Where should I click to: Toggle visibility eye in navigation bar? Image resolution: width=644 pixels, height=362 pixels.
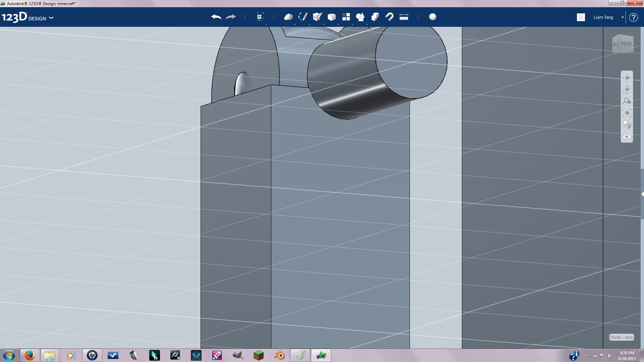(627, 137)
